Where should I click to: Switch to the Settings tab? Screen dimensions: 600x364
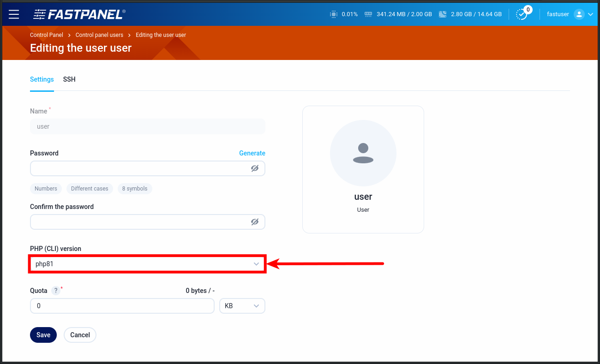42,79
